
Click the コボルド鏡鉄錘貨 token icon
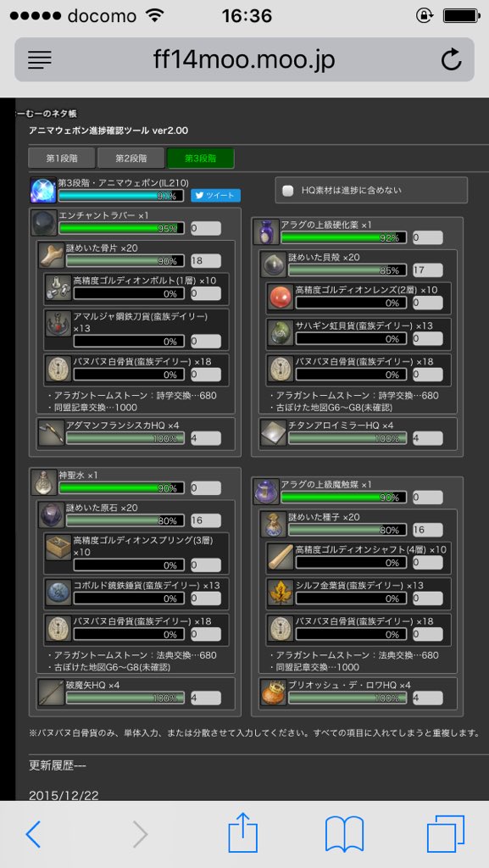click(59, 593)
